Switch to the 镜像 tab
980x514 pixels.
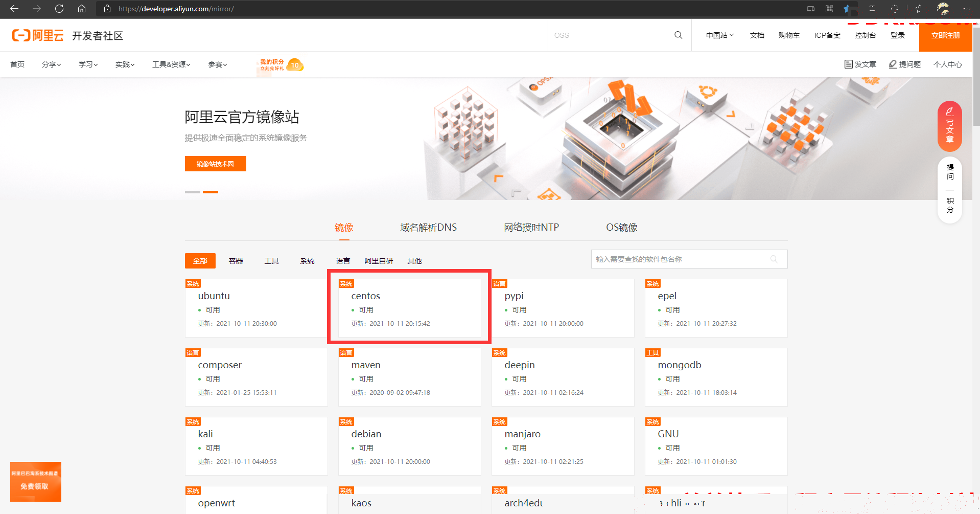point(344,228)
